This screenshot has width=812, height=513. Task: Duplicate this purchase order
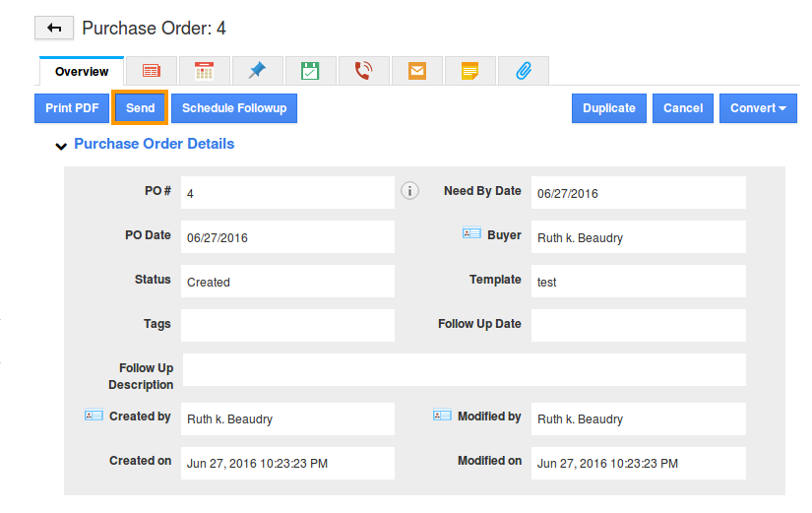[x=609, y=108]
